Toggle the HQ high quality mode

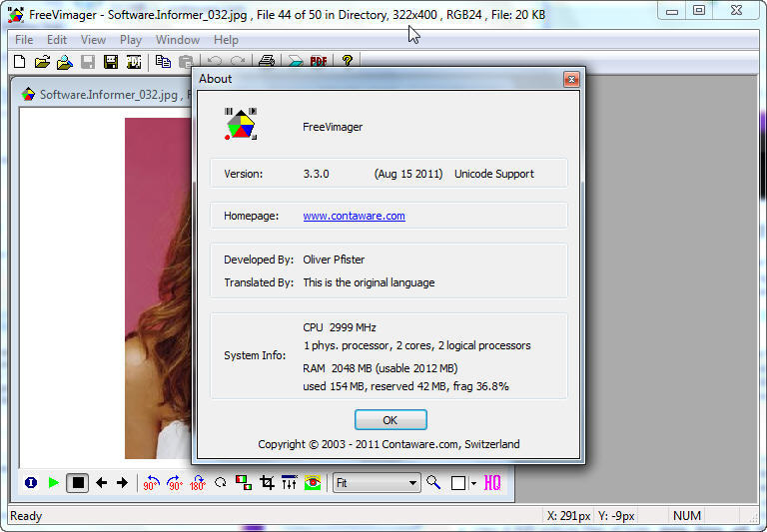[492, 483]
